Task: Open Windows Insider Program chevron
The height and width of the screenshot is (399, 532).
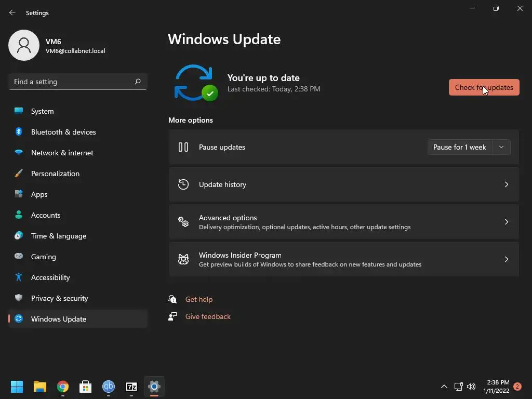Action: coord(506,259)
